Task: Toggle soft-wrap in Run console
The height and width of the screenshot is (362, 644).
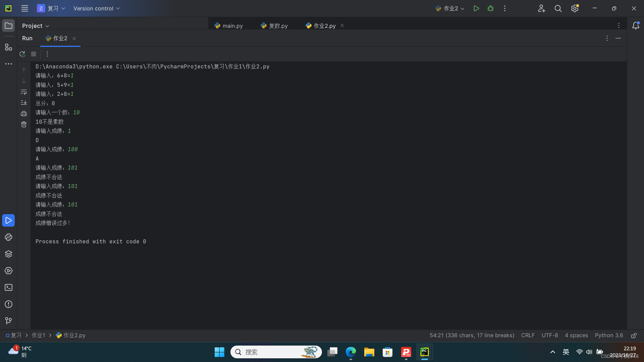Action: point(24,92)
